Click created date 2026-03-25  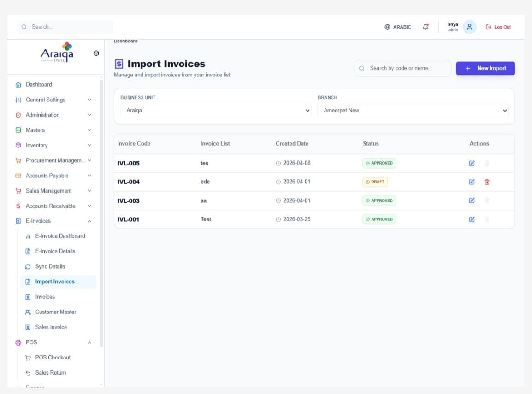[x=296, y=219]
